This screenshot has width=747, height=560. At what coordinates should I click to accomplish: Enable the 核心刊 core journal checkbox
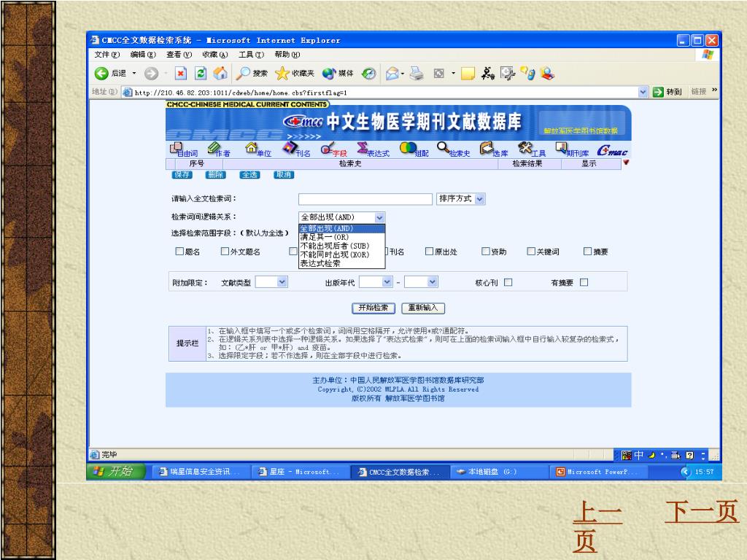[508, 282]
